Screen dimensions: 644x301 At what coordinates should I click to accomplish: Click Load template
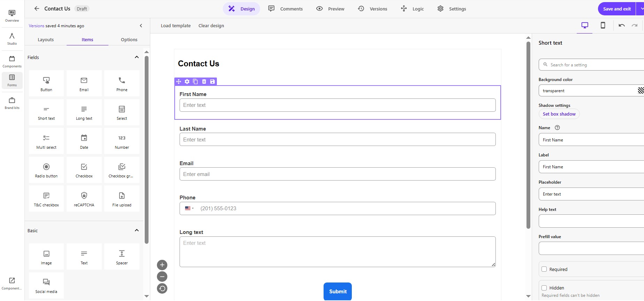[176, 25]
